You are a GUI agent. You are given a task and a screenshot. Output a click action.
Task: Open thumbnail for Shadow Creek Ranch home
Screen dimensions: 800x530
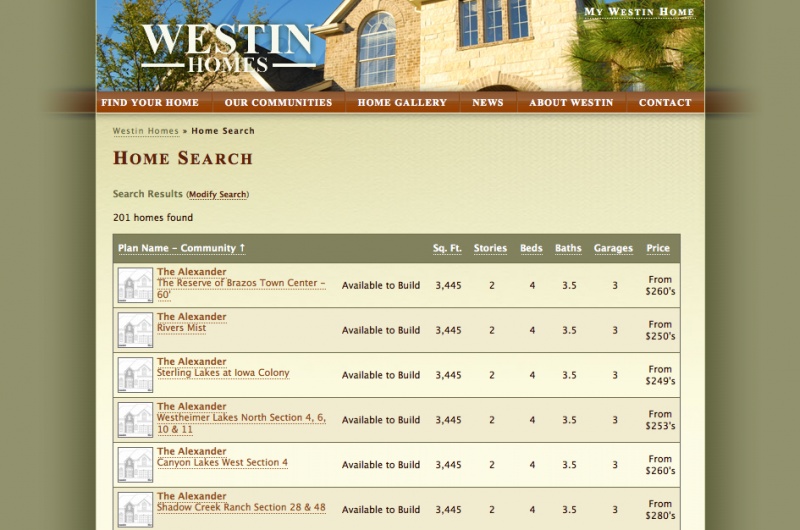coord(135,510)
